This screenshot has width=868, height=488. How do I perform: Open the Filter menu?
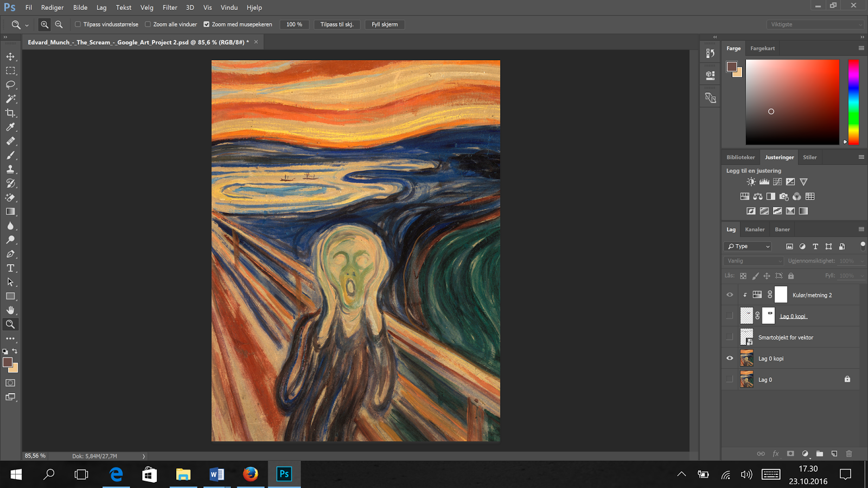170,8
